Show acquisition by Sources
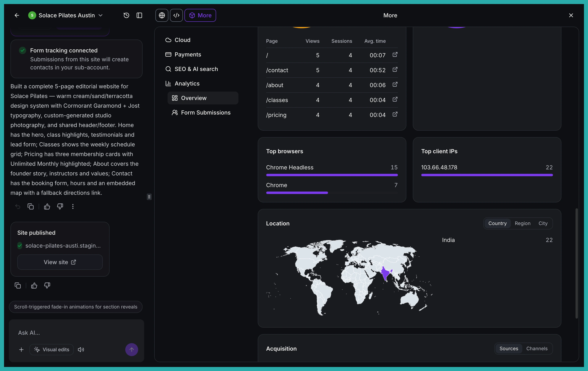Image resolution: width=588 pixels, height=371 pixels. click(509, 348)
